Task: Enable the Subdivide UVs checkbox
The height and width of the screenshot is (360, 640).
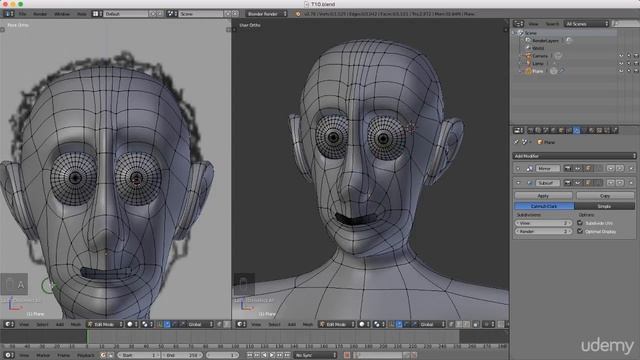Action: click(580, 223)
